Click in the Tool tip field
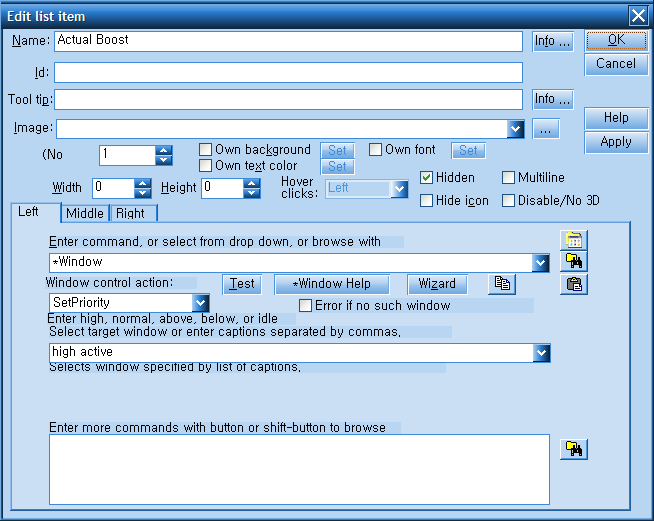654x521 pixels. 289,100
